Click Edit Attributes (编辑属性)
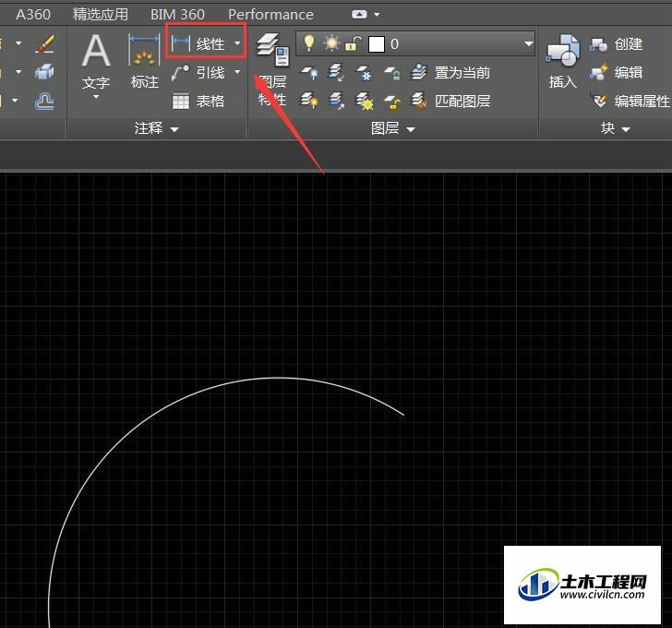Viewport: 672px width, 628px height. (x=630, y=102)
